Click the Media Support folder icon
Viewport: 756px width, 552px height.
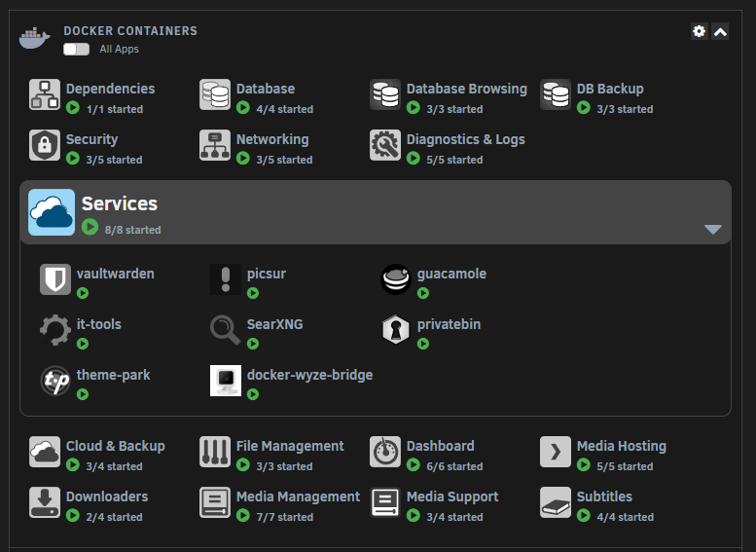tap(385, 502)
